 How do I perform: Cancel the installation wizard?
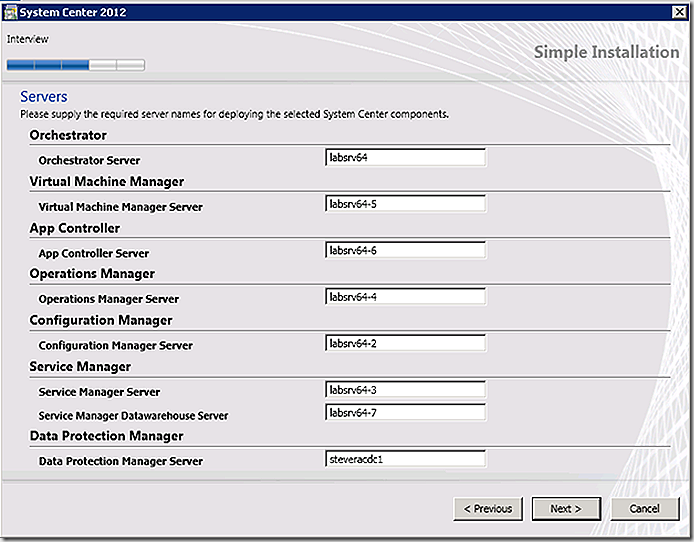[645, 509]
